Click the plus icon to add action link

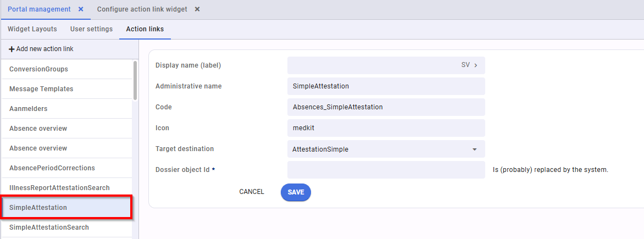click(12, 49)
